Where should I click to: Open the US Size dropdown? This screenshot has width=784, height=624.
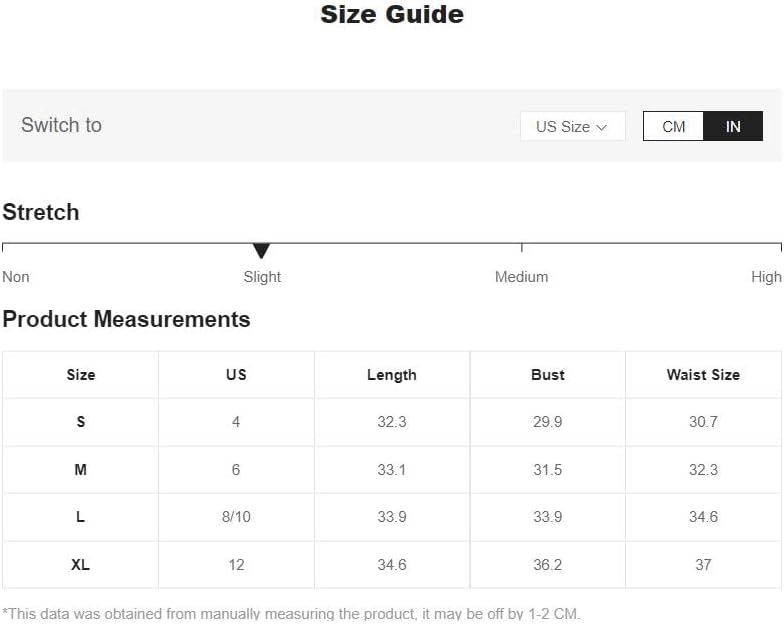click(572, 126)
